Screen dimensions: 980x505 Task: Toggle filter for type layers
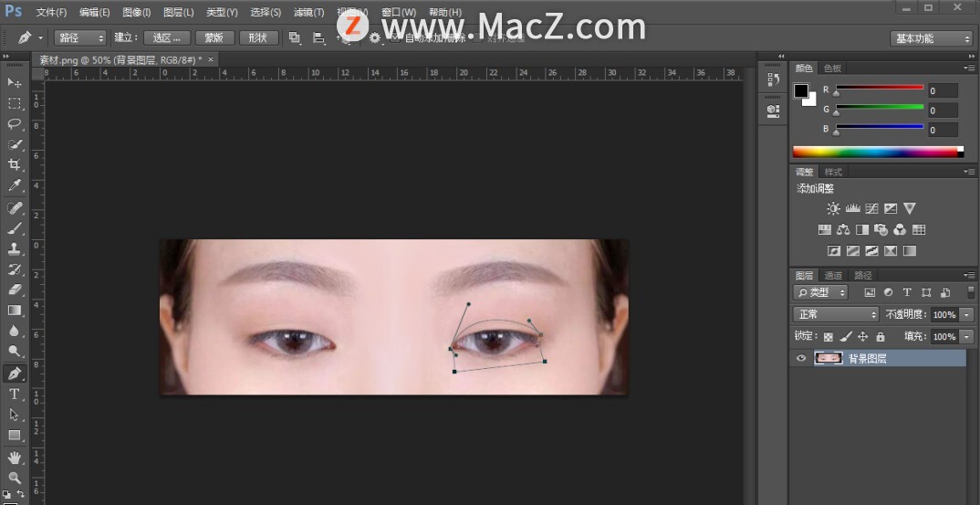click(907, 292)
